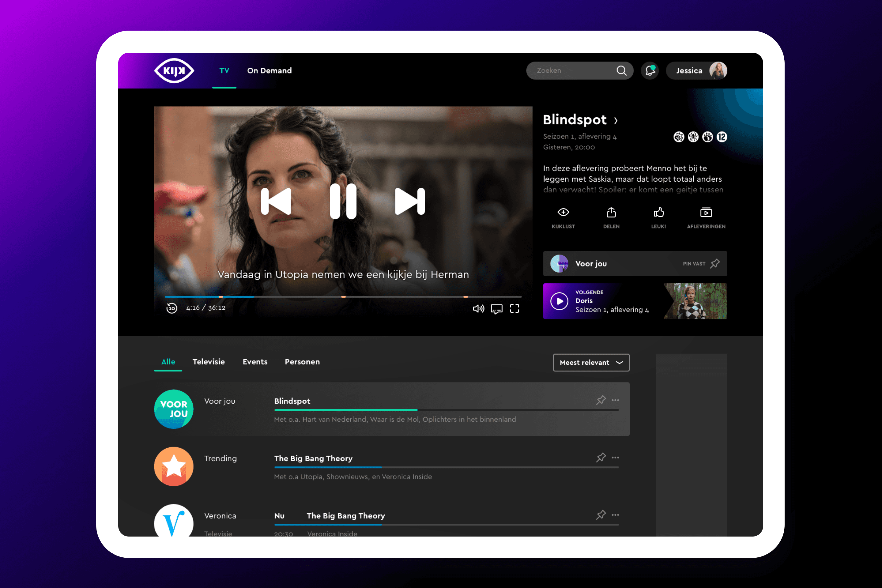Click the episode description text to expand
882x588 pixels.
(633, 179)
